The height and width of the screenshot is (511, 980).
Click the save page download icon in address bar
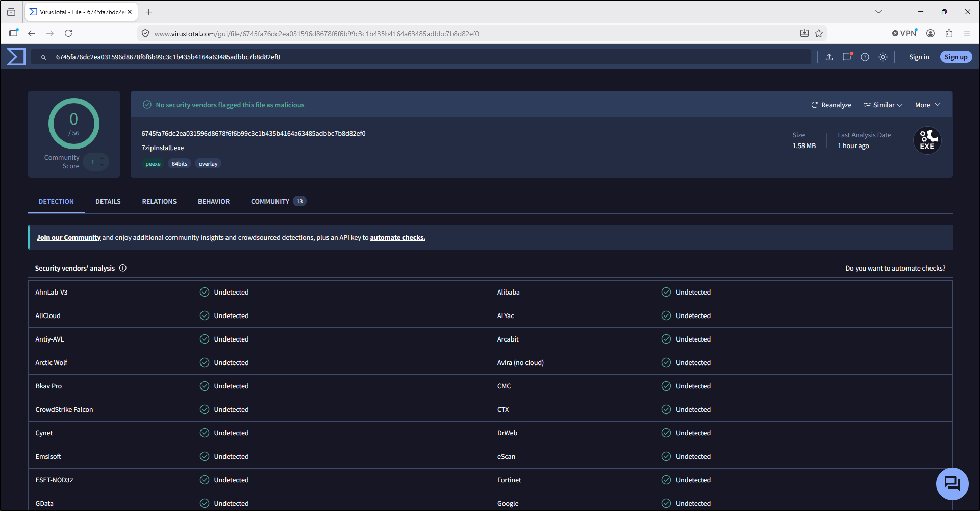805,33
